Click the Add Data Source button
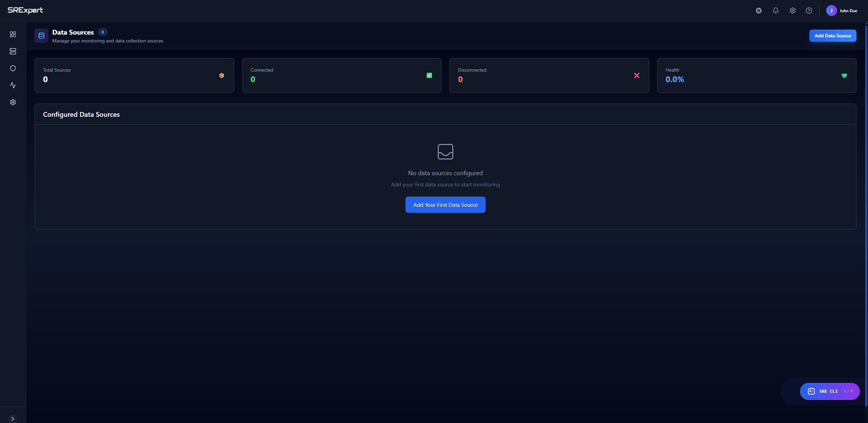This screenshot has width=868, height=423. (833, 35)
